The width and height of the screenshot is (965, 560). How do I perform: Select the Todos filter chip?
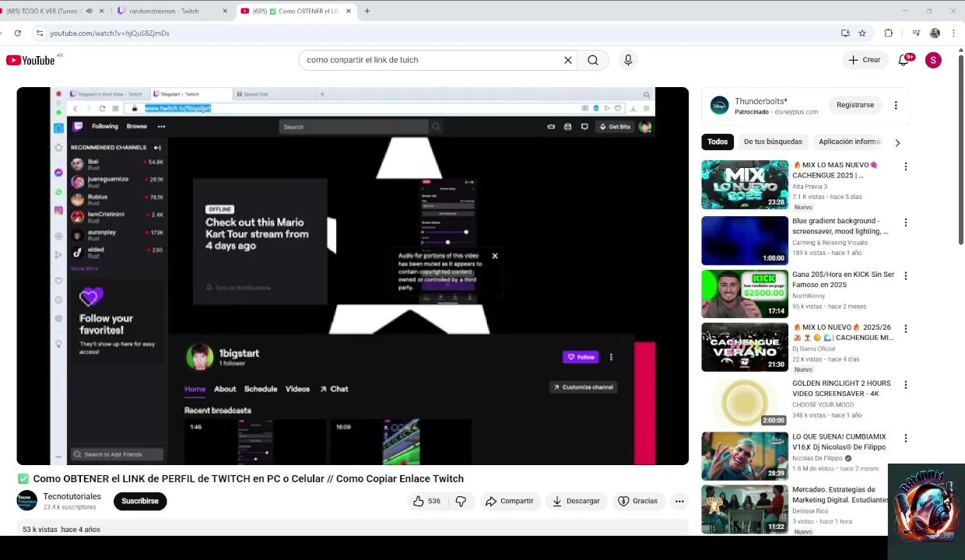point(718,142)
